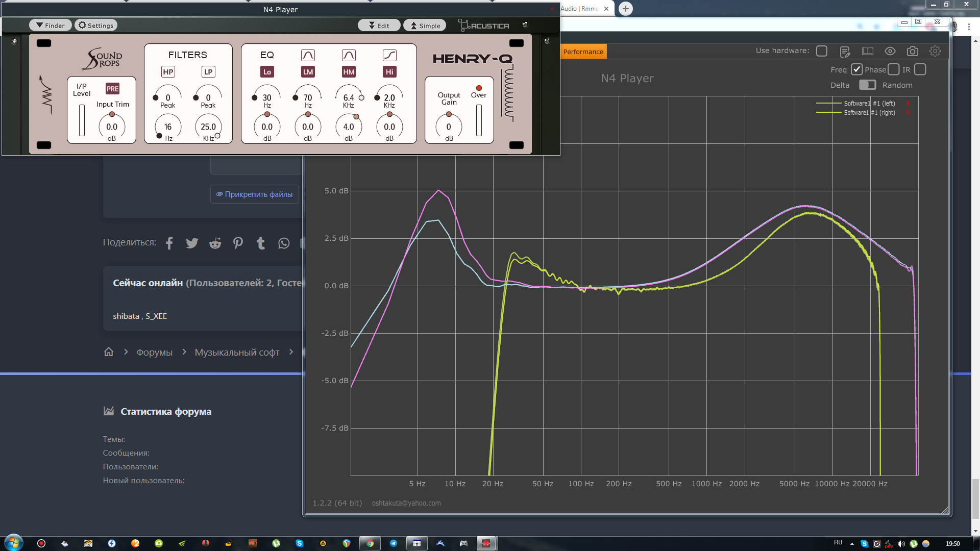Click the eye visibility icon in analyzer toolbar

click(x=890, y=51)
